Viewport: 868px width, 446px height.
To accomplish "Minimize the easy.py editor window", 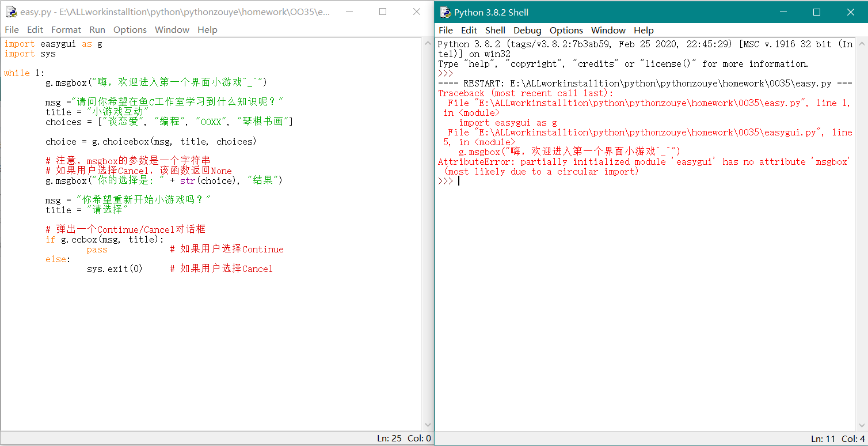I will 349,12.
